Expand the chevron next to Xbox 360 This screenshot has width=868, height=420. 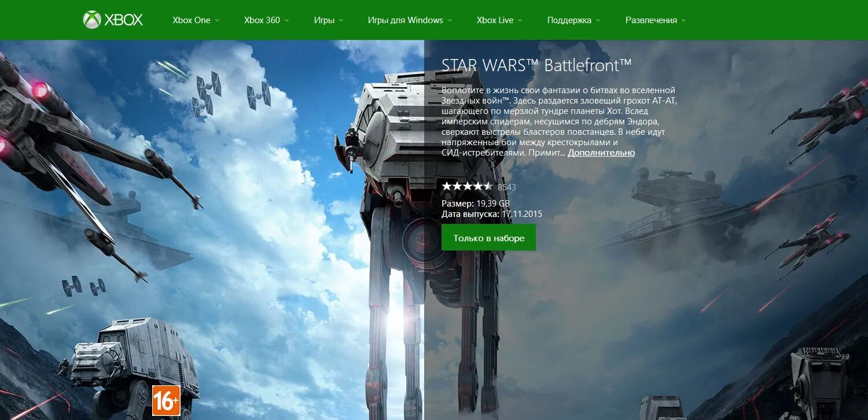point(287,20)
